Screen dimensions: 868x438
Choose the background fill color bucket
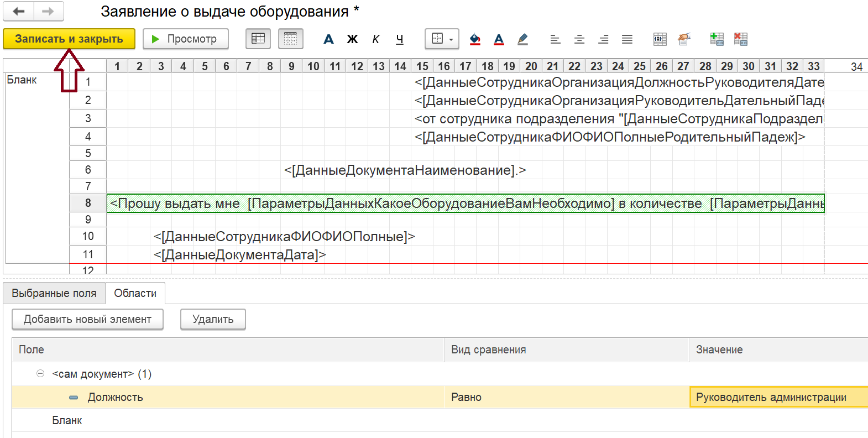click(x=475, y=39)
